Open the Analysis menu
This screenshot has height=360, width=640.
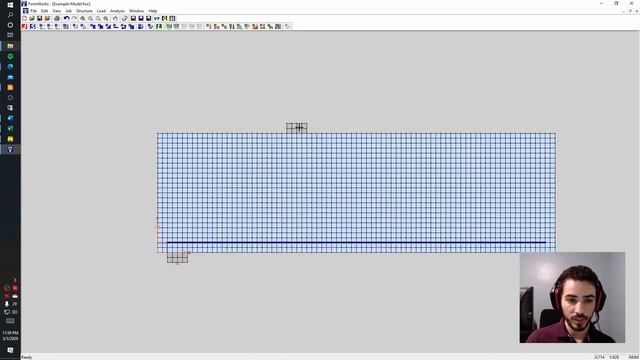[118, 11]
